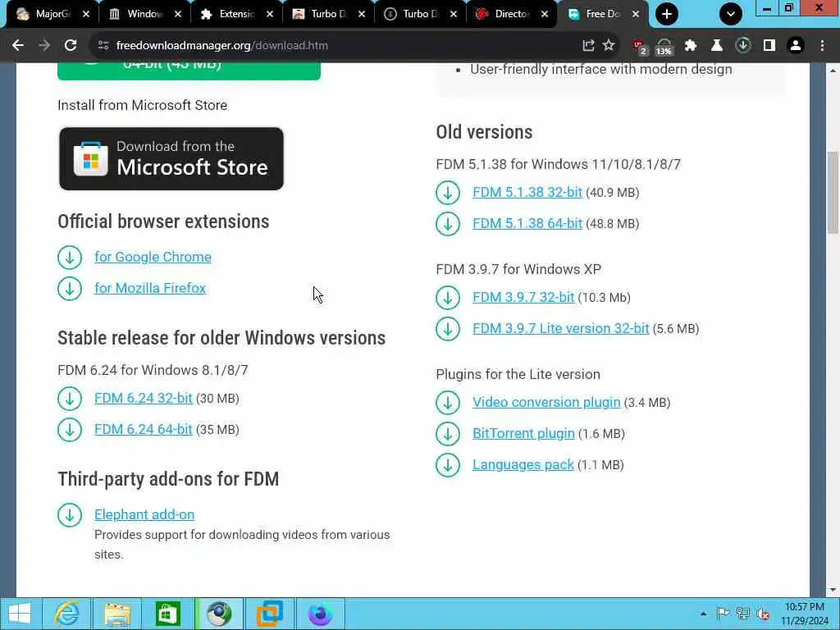840x630 pixels.
Task: Go back with the browser back arrow
Action: [x=18, y=46]
